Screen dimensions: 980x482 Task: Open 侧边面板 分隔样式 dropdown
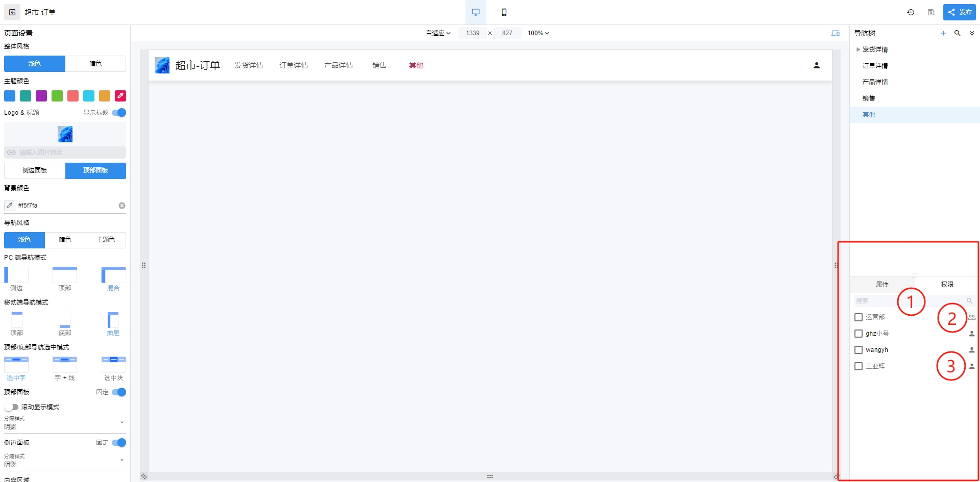pos(65,461)
